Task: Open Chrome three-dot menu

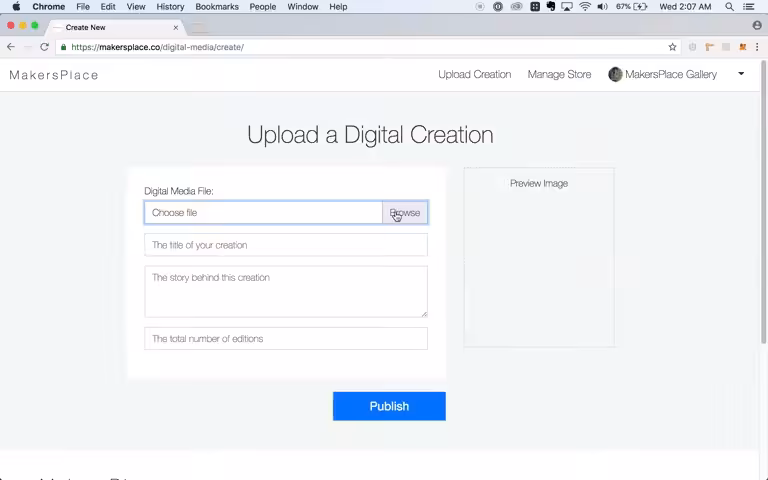Action: point(757,47)
